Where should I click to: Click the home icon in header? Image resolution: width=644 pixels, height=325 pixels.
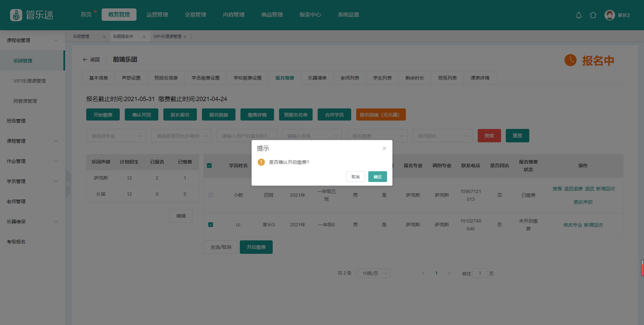(593, 15)
